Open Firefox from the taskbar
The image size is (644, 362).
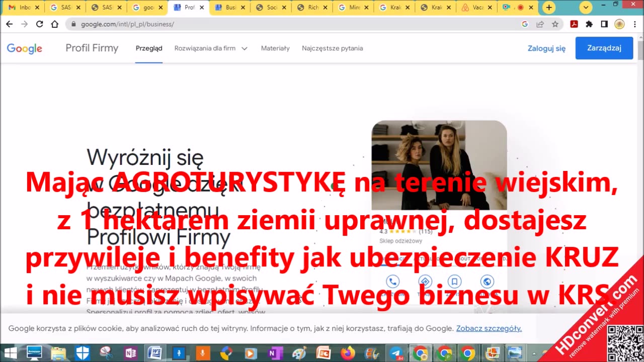(x=348, y=353)
